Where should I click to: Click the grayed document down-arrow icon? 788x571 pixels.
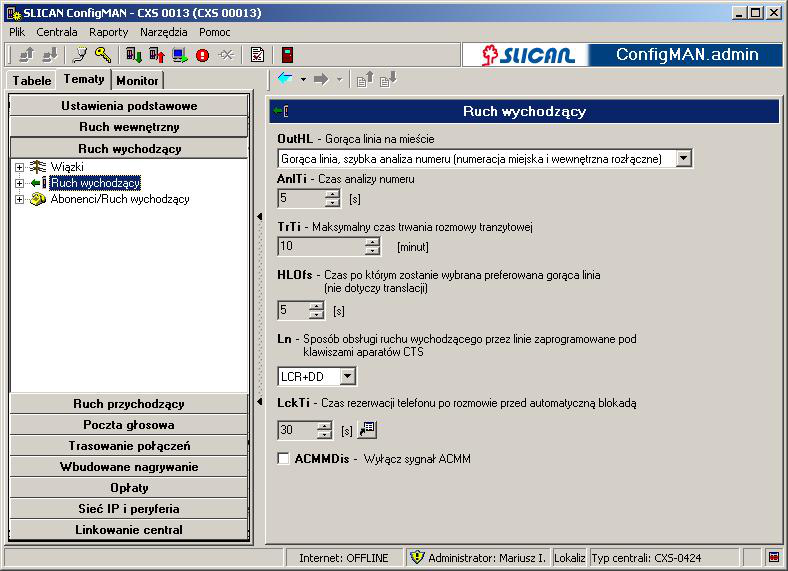[388, 79]
